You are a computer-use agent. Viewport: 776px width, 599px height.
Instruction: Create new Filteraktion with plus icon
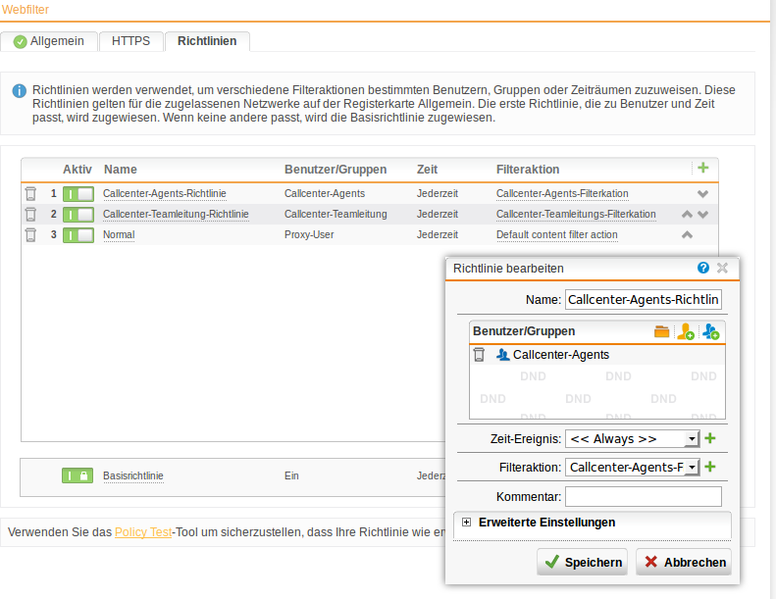pos(710,467)
